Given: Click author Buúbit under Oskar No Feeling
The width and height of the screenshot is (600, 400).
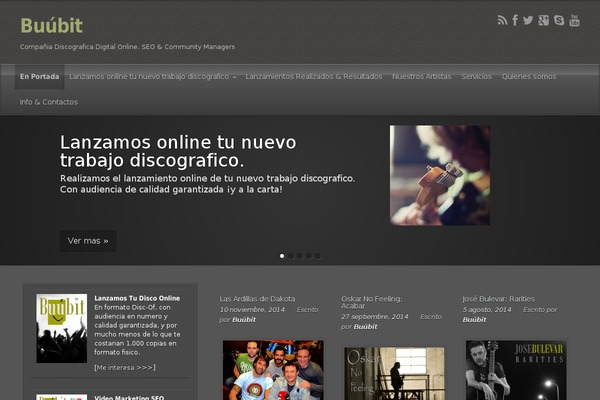Looking at the screenshot, I should point(365,327).
